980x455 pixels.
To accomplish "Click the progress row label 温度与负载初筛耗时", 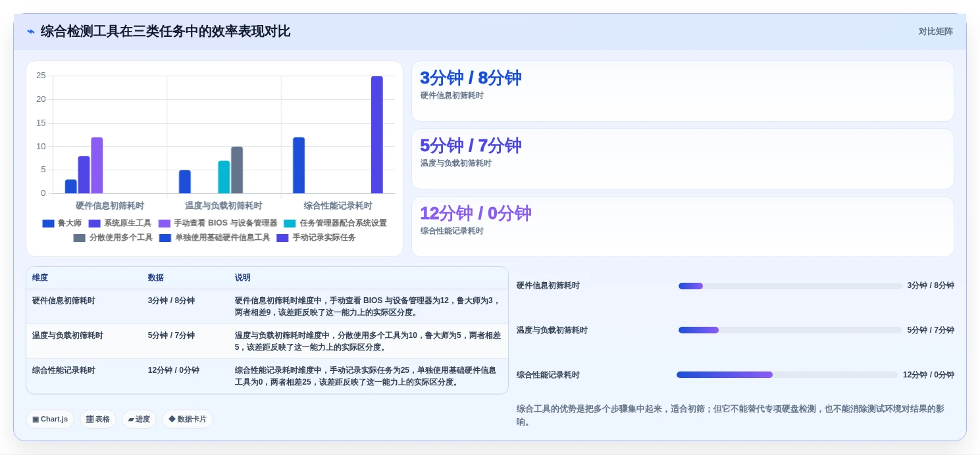I will (552, 330).
